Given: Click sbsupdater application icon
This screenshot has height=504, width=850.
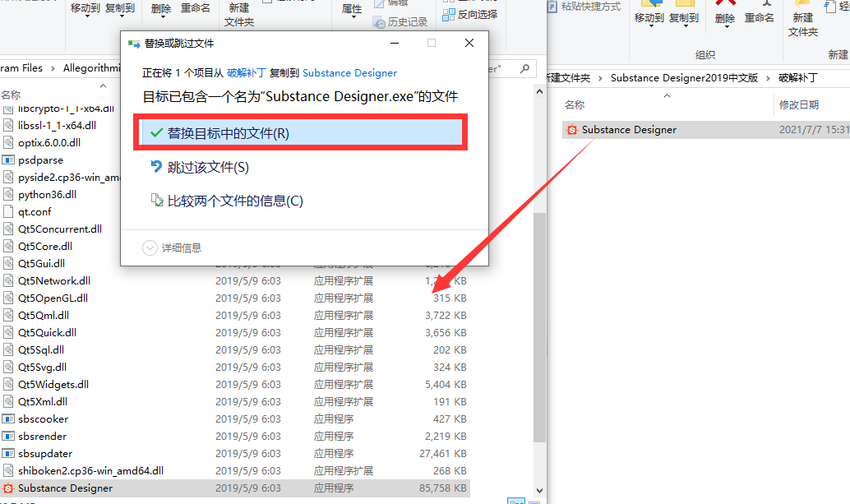Looking at the screenshot, I should pyautogui.click(x=8, y=454).
